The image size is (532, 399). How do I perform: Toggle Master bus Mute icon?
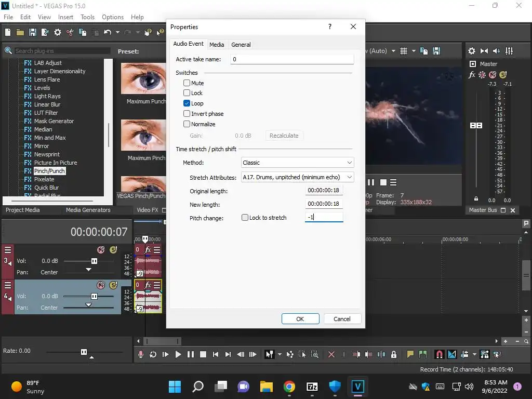493,75
